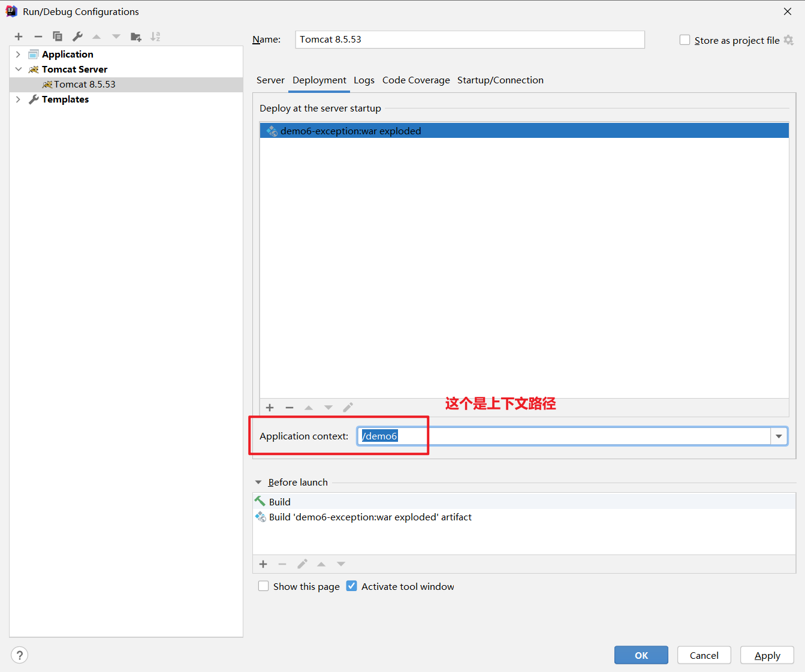Move Before launch task up
This screenshot has height=672, width=805.
click(321, 564)
